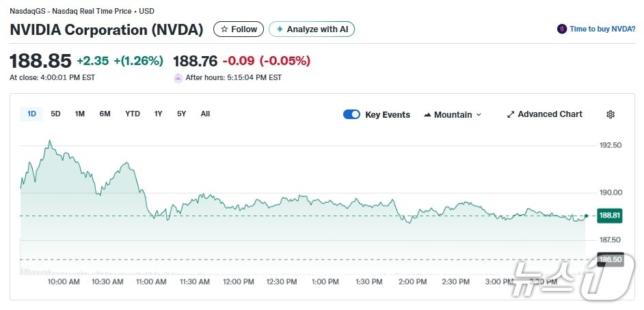Screen dimensions: 644x310
Task: Click the Mountain chart type icon
Action: point(427,115)
